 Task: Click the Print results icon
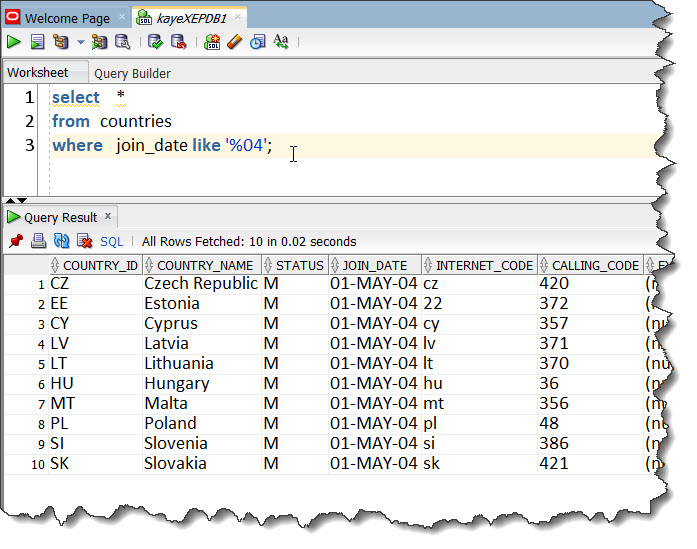click(38, 241)
